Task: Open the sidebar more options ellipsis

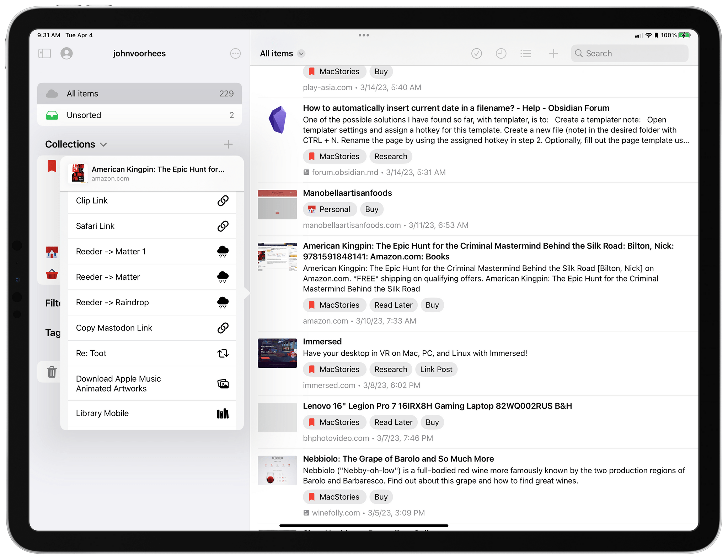Action: pyautogui.click(x=235, y=53)
